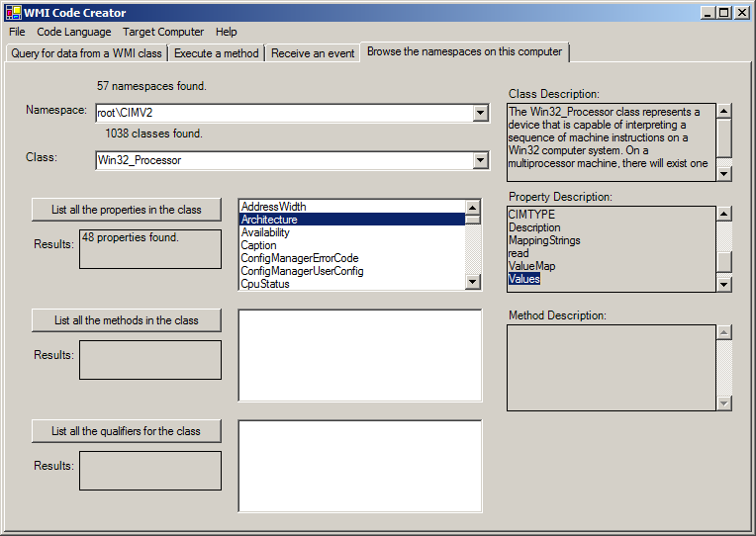Select CIMTYPE in Property Description list
The height and width of the screenshot is (536, 756).
point(531,215)
